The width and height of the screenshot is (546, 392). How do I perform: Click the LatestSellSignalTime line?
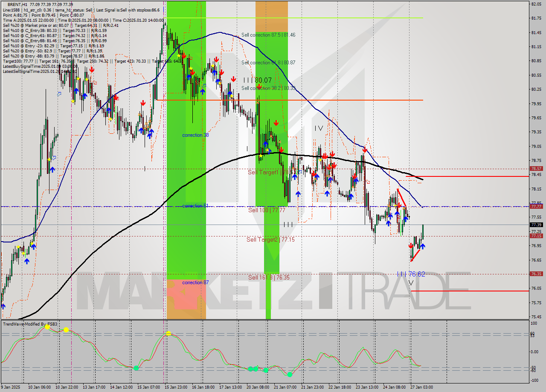(x=40, y=71)
